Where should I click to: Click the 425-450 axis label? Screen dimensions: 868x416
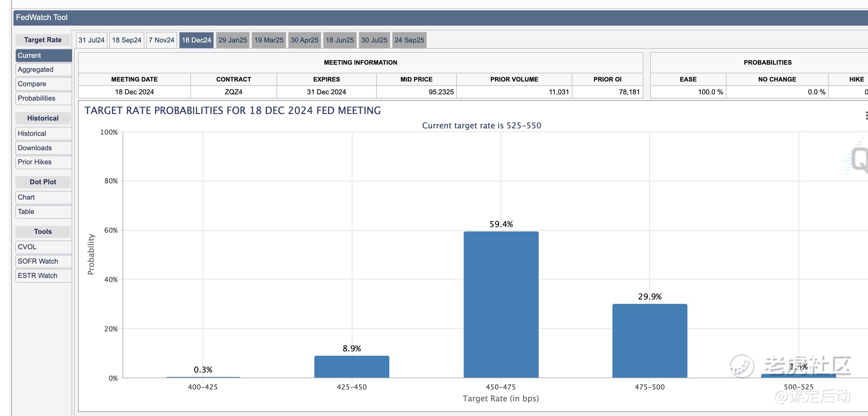pos(352,387)
